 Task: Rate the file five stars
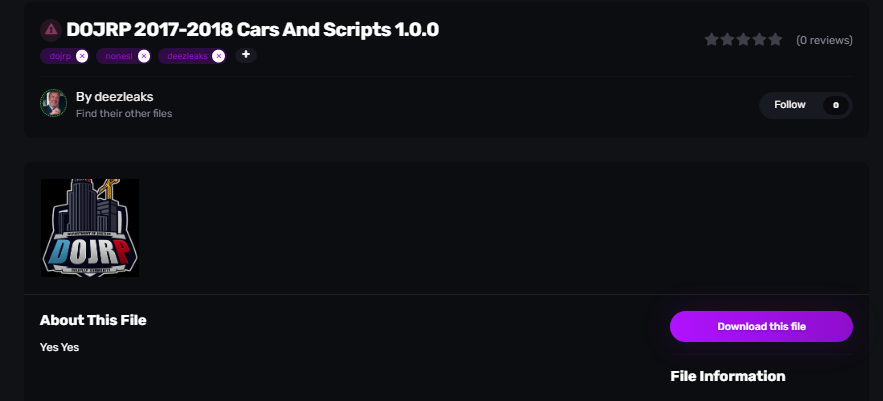click(776, 40)
